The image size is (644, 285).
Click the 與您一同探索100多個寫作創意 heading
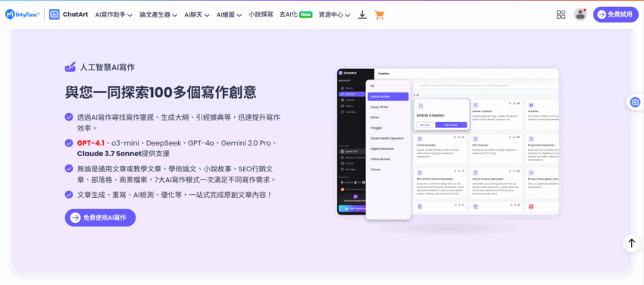tap(161, 92)
